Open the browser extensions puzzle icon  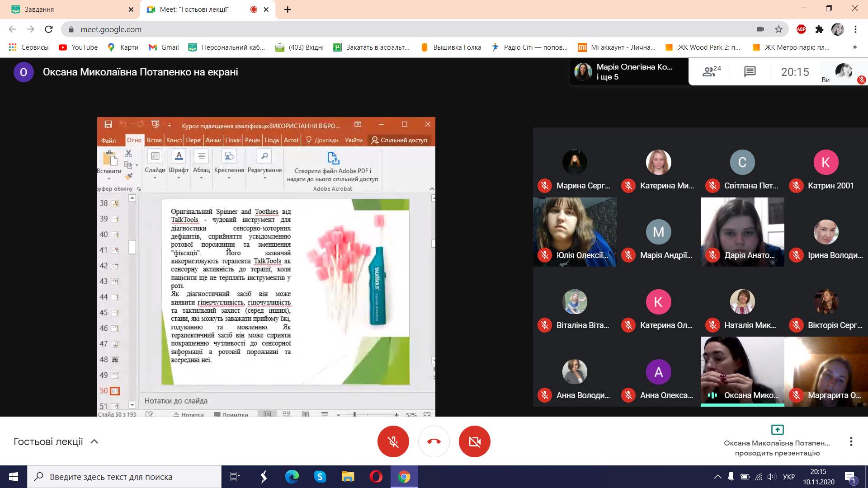point(819,29)
